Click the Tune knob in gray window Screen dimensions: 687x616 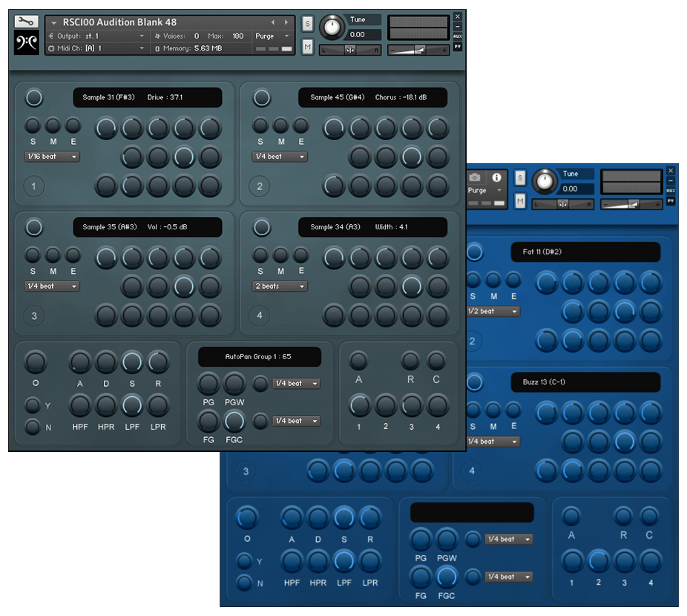(332, 27)
